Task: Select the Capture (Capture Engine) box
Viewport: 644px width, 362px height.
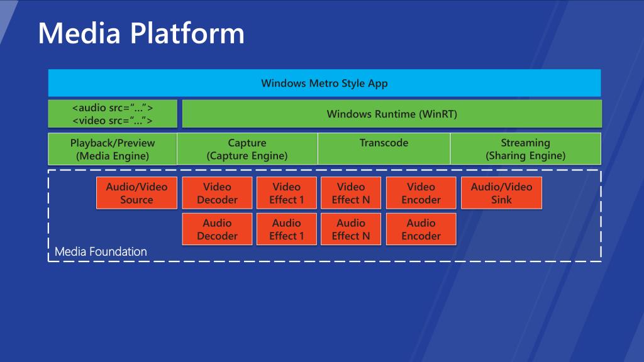Action: click(x=247, y=148)
